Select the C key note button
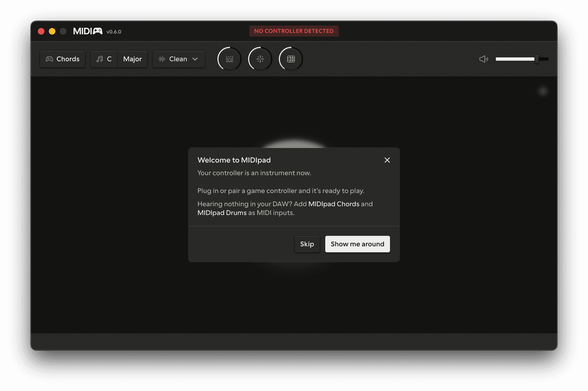588x391 pixels. 104,59
